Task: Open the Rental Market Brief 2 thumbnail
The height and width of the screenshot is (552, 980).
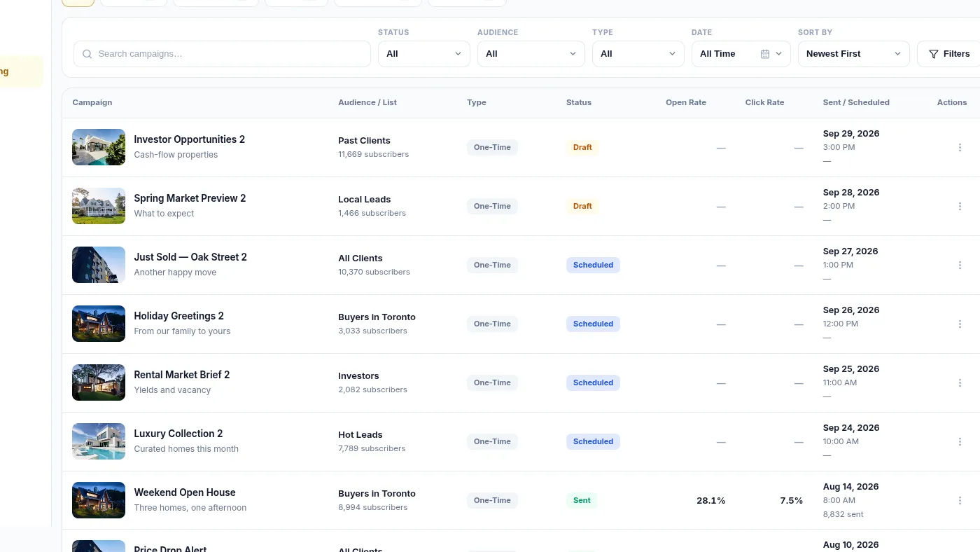Action: pyautogui.click(x=99, y=382)
